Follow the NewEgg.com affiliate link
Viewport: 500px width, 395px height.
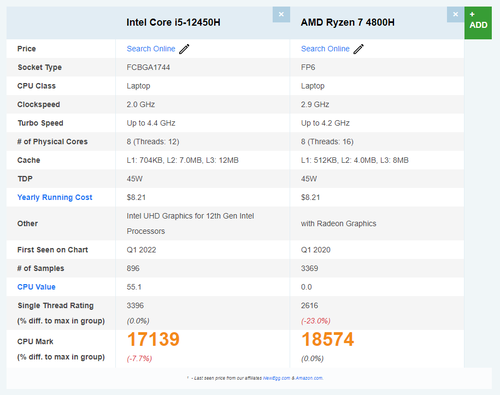276,378
